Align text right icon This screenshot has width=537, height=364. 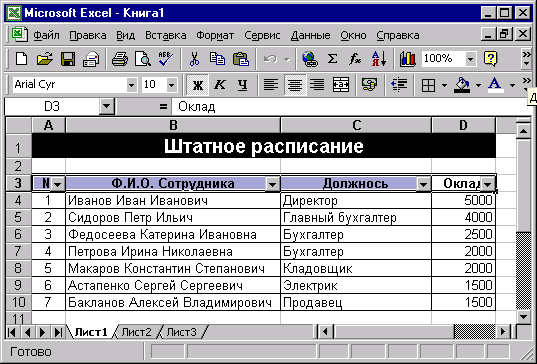[317, 84]
